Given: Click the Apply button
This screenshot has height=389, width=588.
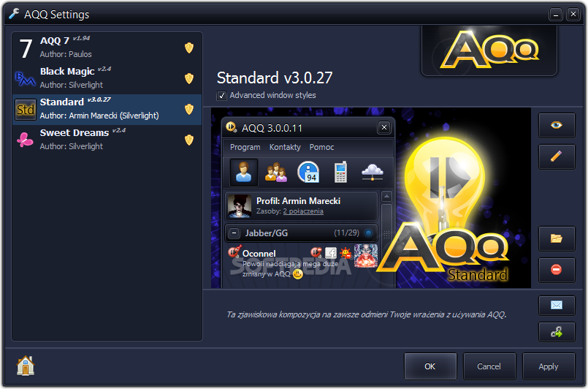Looking at the screenshot, I should [x=549, y=366].
